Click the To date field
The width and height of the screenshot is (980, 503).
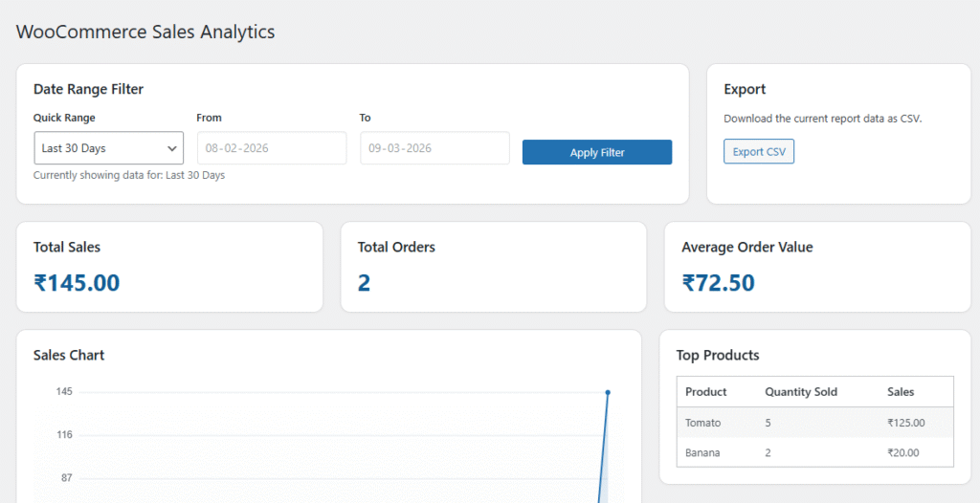point(434,148)
